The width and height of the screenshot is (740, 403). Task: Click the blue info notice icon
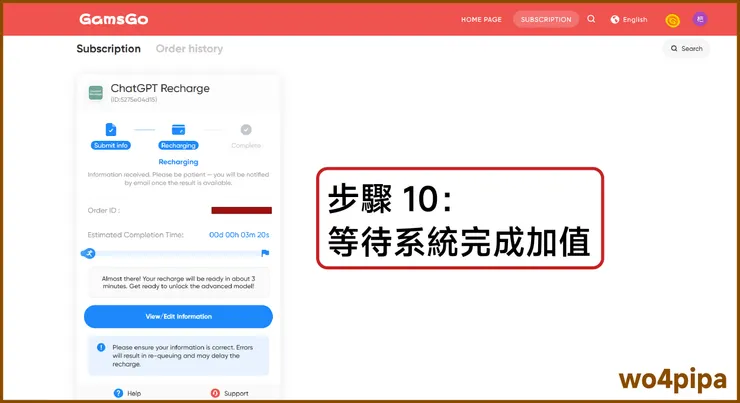pos(101,347)
